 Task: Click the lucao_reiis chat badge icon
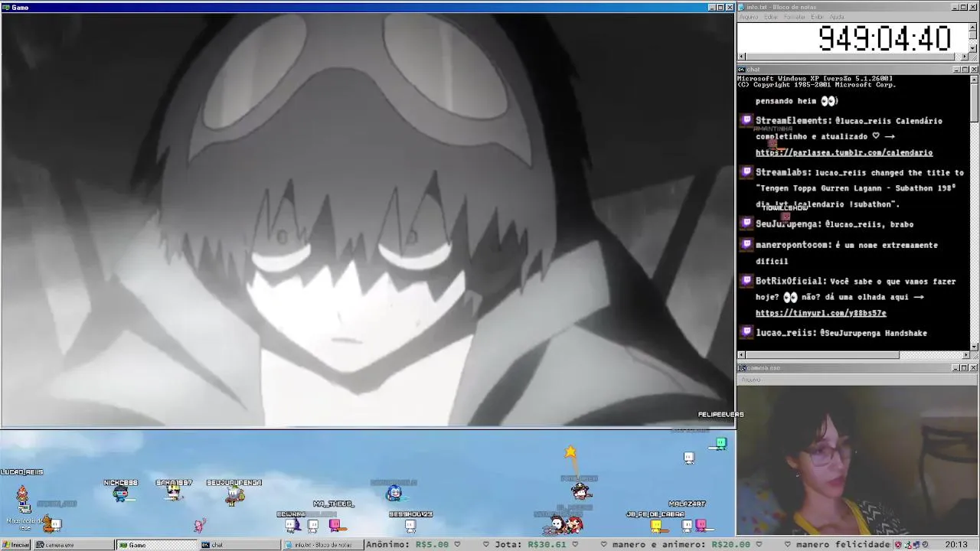(746, 332)
